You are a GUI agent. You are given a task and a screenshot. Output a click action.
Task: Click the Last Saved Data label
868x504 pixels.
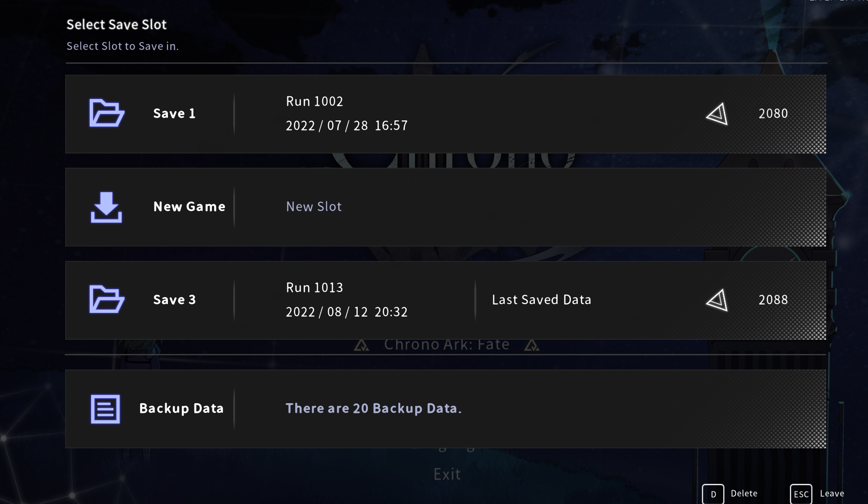pyautogui.click(x=541, y=299)
